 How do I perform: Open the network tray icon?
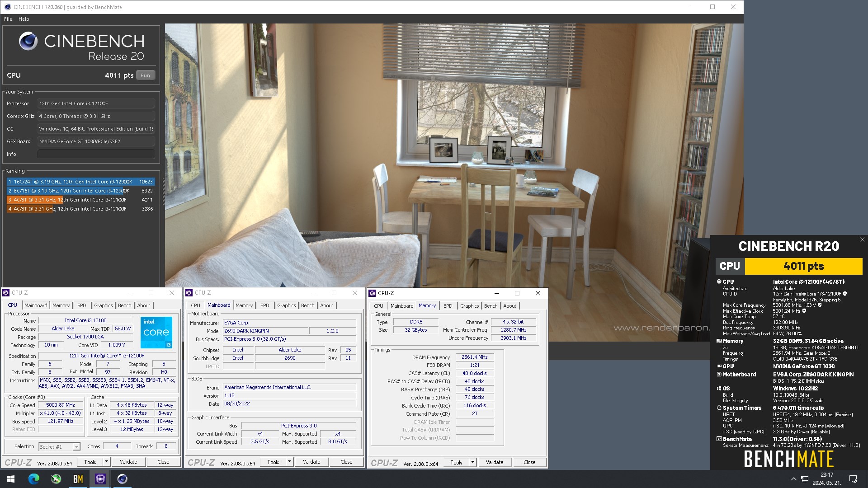tap(805, 479)
